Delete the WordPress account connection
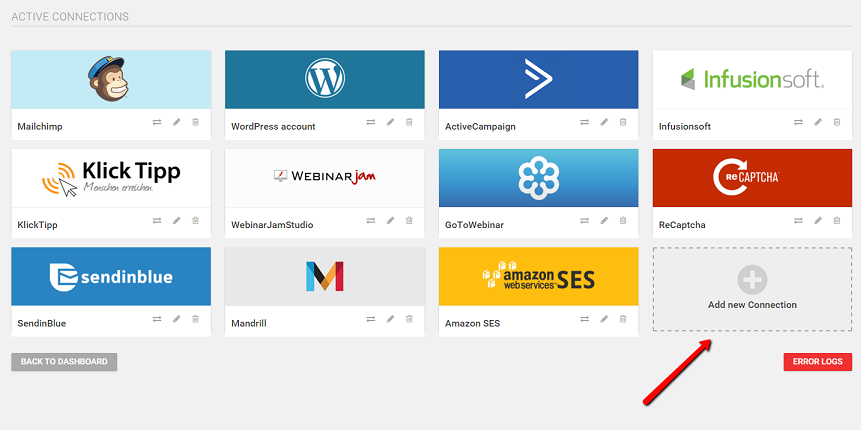This screenshot has width=861, height=430. click(409, 122)
